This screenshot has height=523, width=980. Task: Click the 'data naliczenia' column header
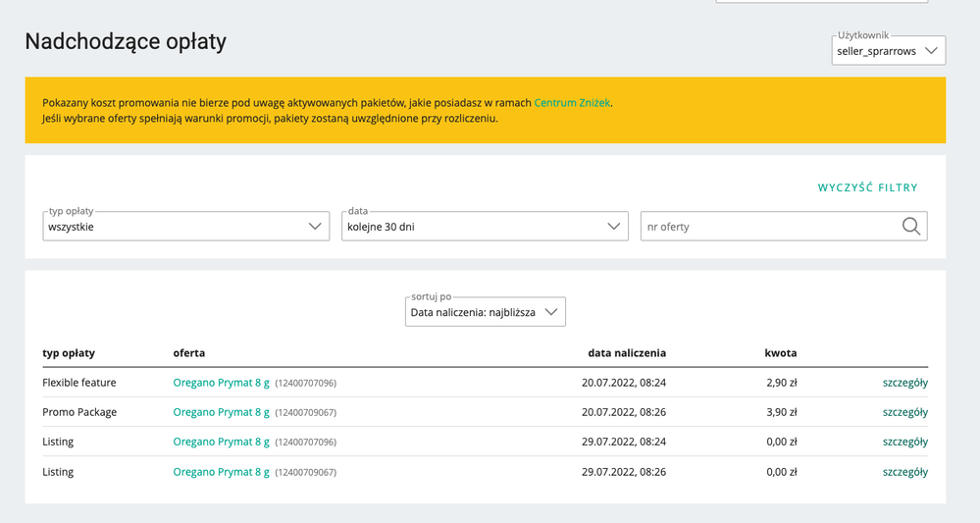tap(627, 353)
